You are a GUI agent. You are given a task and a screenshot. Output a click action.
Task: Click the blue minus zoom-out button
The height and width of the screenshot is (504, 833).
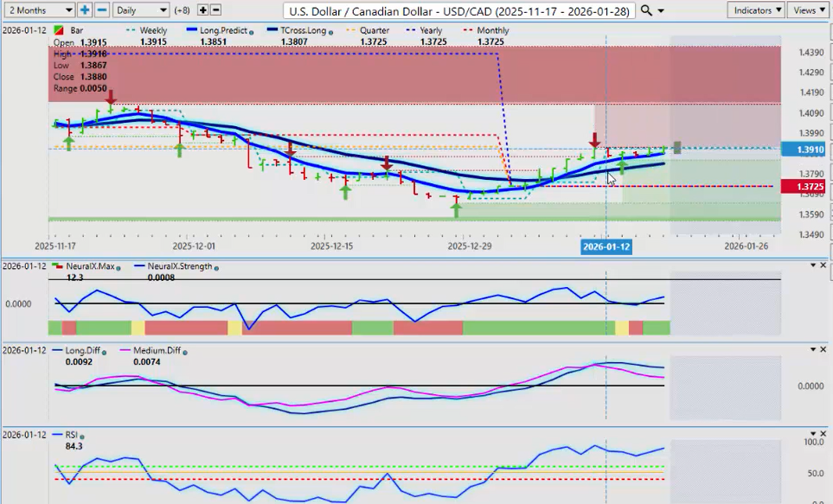coord(101,10)
